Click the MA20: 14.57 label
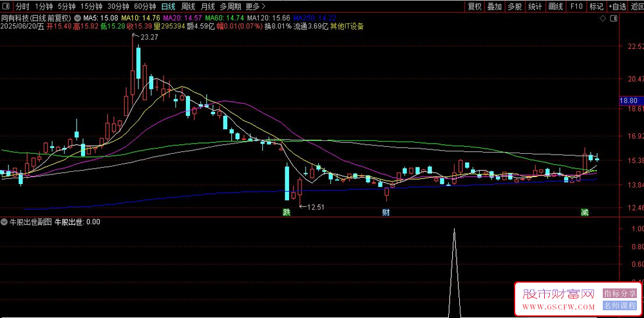Viewport: 644px width, 318px height. pos(183,19)
